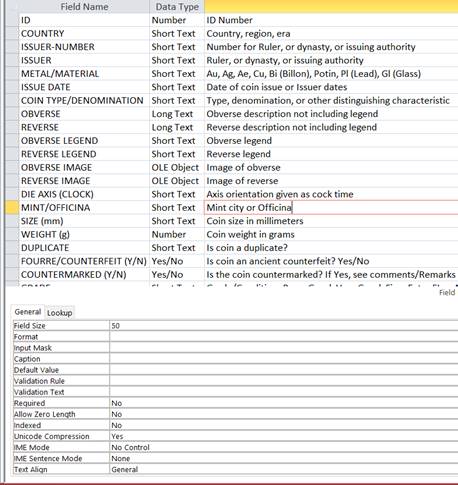
Task: Select the ISSUE DATE field name cell
Action: (x=84, y=87)
